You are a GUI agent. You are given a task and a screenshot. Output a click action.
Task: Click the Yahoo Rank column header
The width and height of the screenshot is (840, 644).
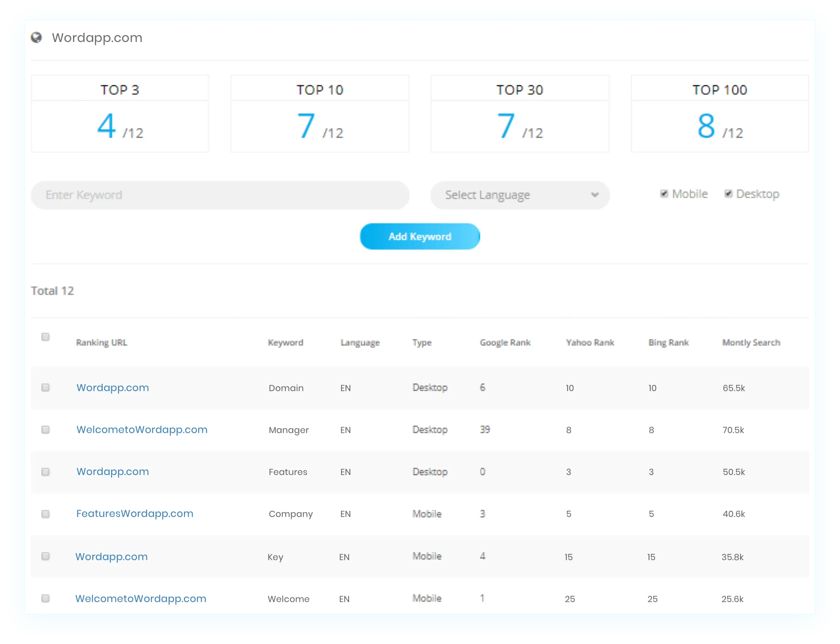pos(590,343)
